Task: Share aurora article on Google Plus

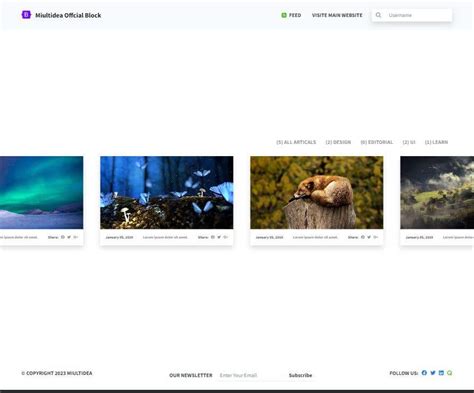Action: 76,237
